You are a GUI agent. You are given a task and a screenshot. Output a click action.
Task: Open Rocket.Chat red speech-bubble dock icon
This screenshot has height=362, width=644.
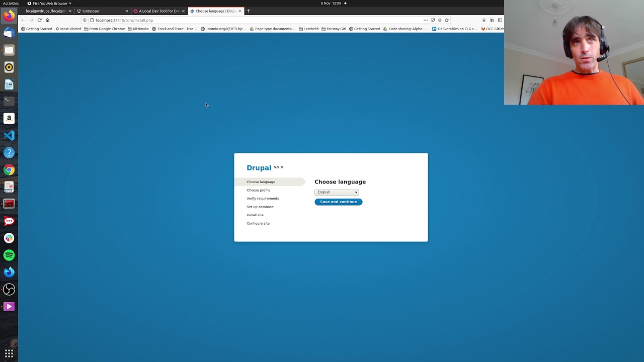[x=9, y=221]
